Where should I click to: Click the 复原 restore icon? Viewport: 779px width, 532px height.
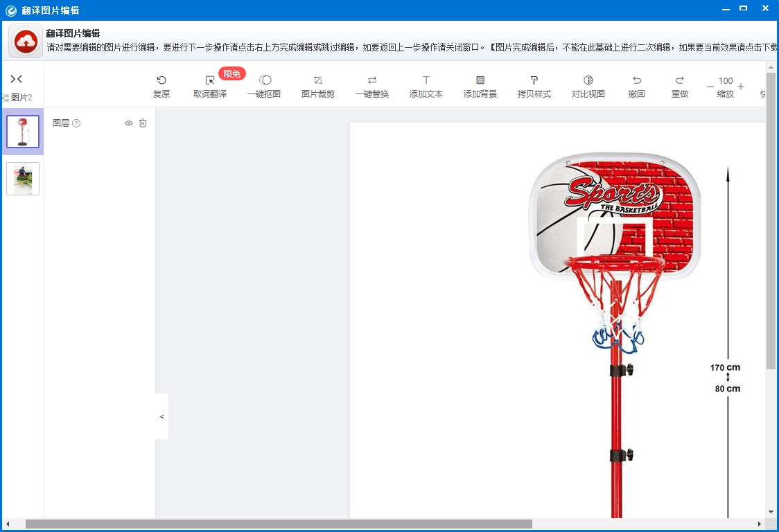tap(161, 80)
